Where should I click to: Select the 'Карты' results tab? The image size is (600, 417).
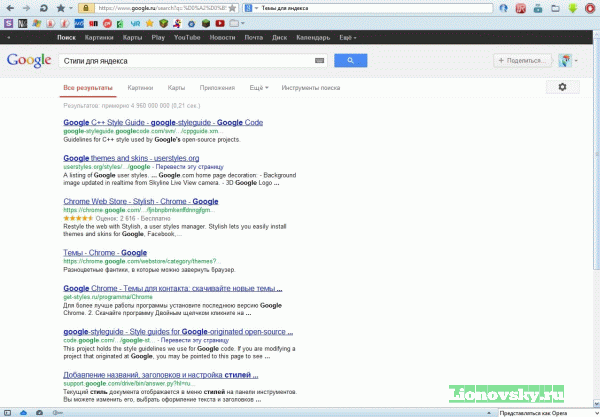click(176, 88)
